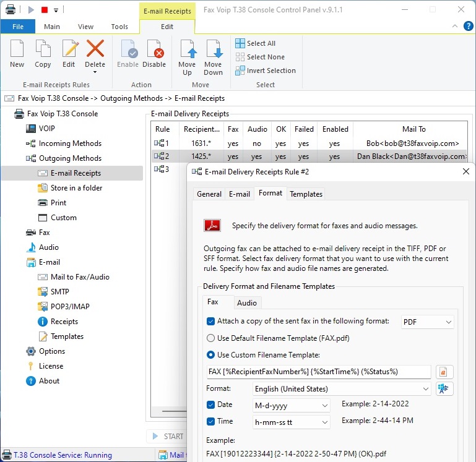Image resolution: width=476 pixels, height=462 pixels.
Task: Click the blue help question mark icon
Action: click(468, 27)
